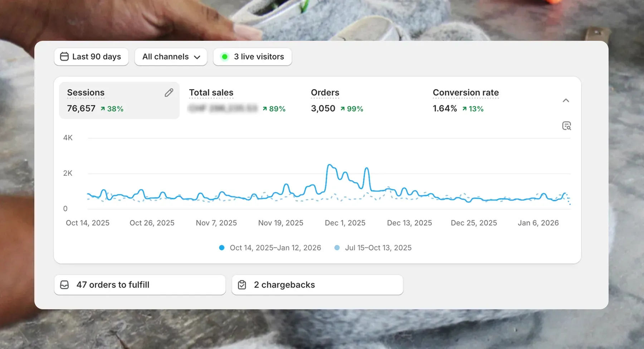Select the pencil icon to edit the Sessions metric
644x349 pixels.
[x=169, y=92]
